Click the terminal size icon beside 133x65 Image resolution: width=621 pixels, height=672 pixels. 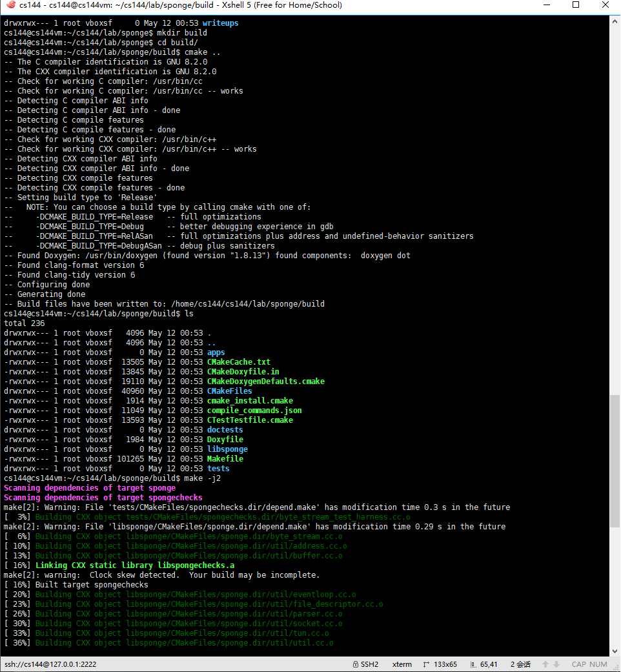click(x=426, y=664)
